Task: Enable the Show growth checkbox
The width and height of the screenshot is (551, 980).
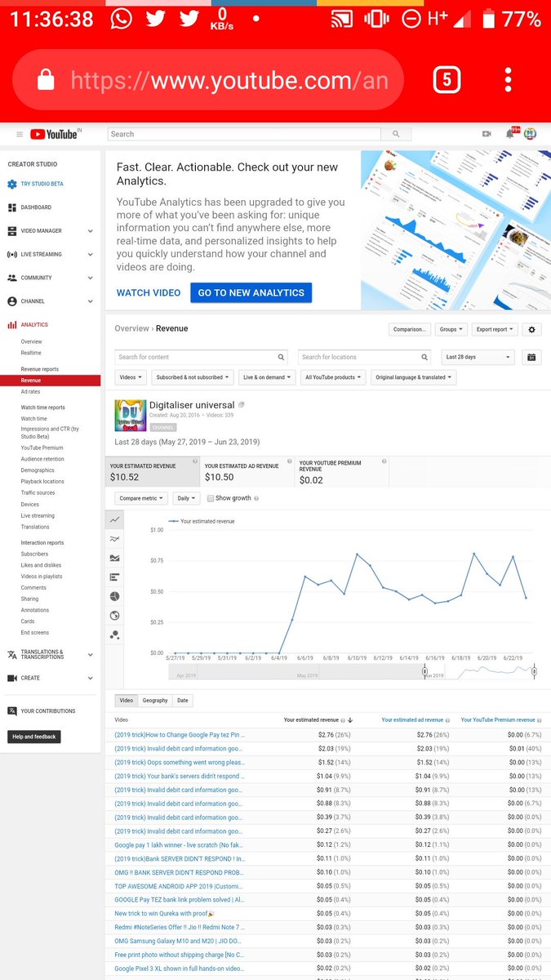Action: 211,498
